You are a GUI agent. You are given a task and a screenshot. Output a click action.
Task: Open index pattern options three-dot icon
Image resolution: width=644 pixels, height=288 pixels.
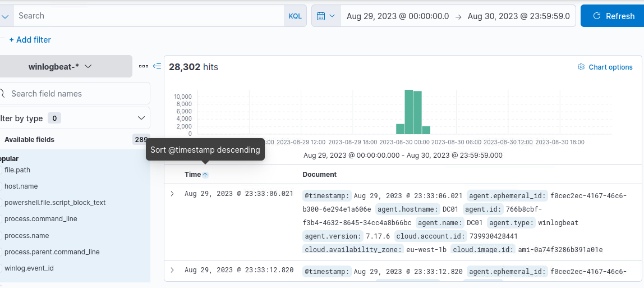click(x=144, y=66)
